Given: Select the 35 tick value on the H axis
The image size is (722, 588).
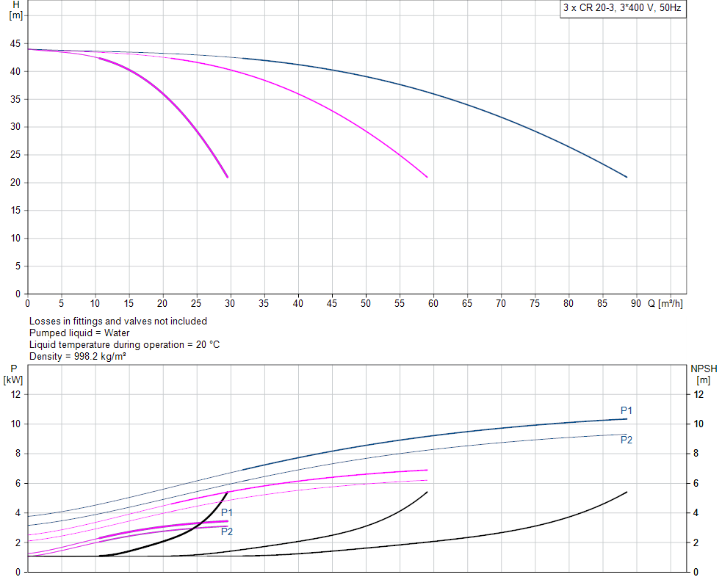Looking at the screenshot, I should 15,99.
